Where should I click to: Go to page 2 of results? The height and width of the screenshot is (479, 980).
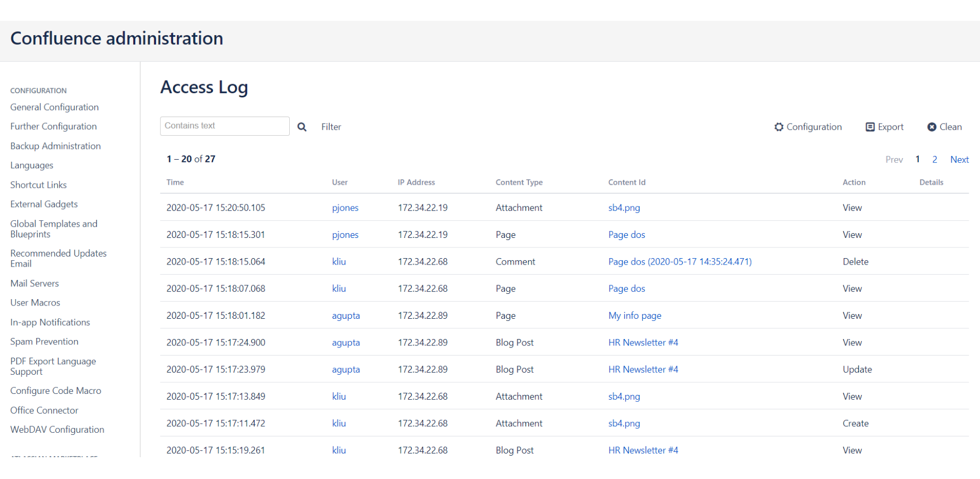(934, 159)
